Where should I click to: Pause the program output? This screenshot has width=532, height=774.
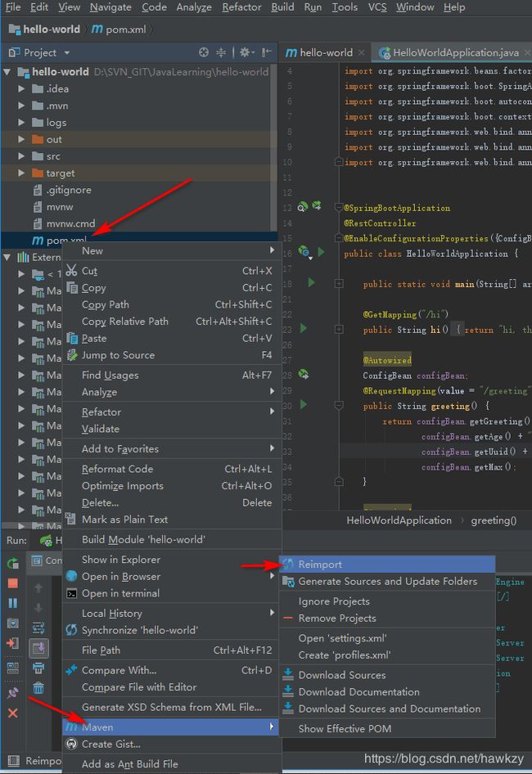pos(13,603)
